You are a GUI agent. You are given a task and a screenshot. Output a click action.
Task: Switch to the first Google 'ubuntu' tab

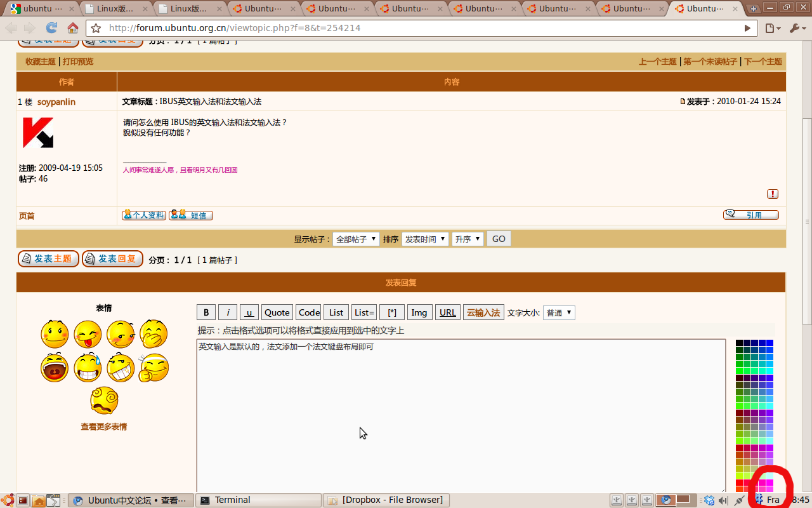[x=38, y=9]
